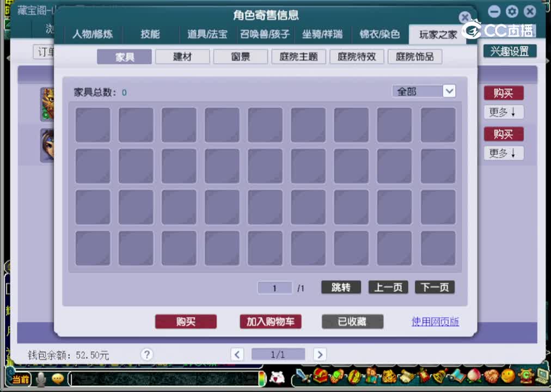Open the treasure chest inventory icon on the taskbar
The image size is (551, 392).
[x=321, y=378]
